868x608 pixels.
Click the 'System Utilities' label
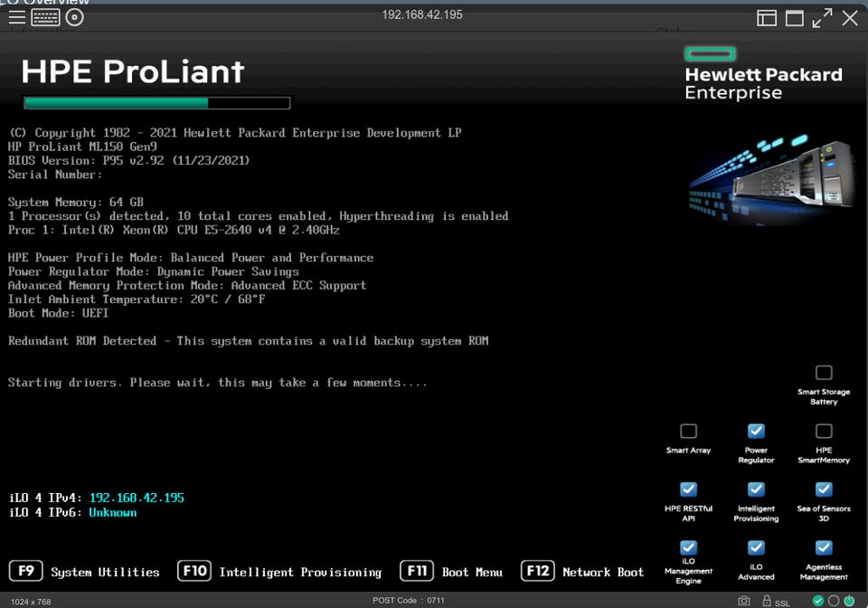105,572
